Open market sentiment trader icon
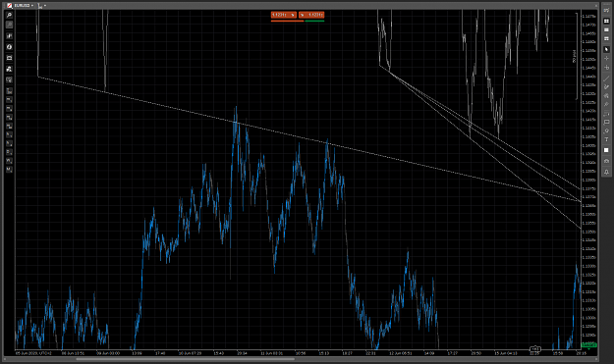 point(9,69)
